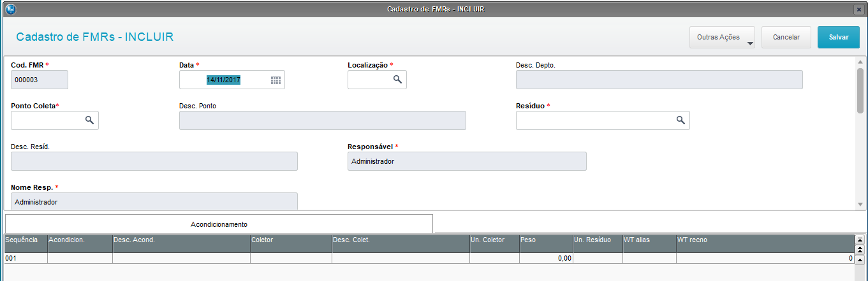Select the Acondicionamento tab
The width and height of the screenshot is (868, 281).
(219, 224)
